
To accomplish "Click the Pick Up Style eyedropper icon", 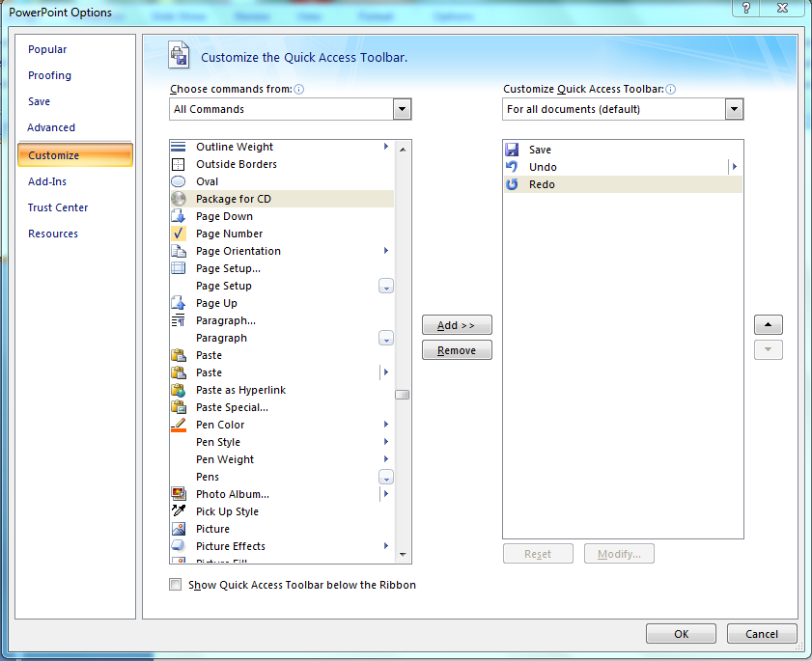I will 179,511.
